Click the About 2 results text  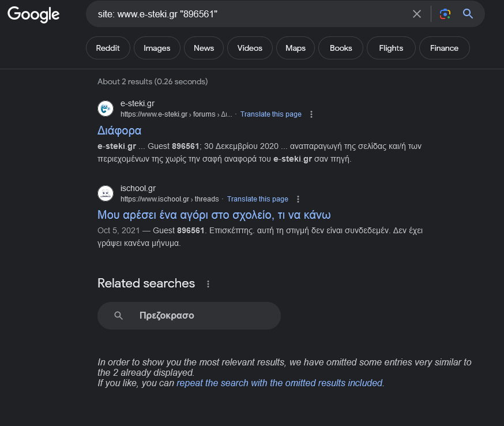153,81
